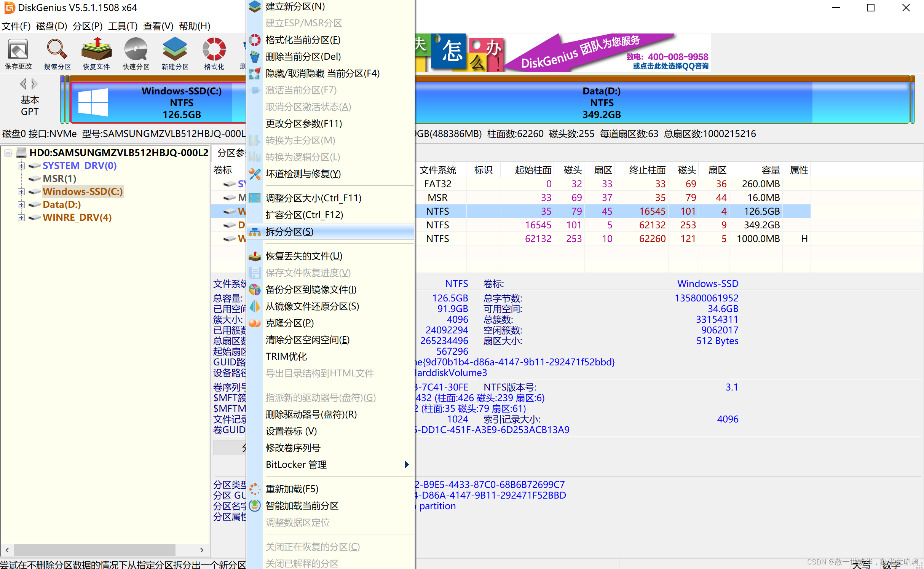
Task: Choose 更改分区参数(F11) menu entry
Action: coord(330,124)
